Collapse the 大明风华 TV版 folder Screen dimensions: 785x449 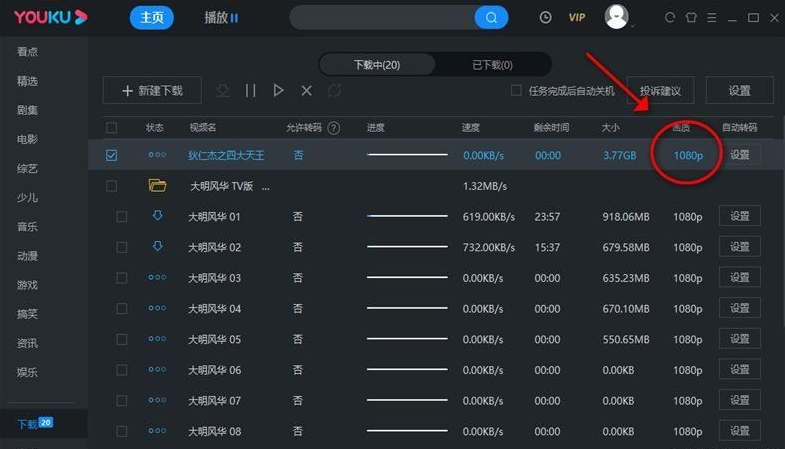click(157, 186)
